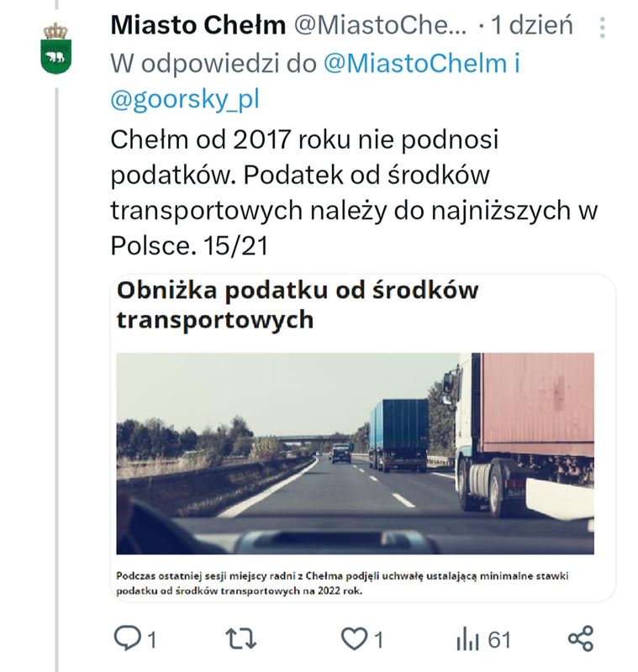The height and width of the screenshot is (672, 638).
Task: Open the @goorsky_pl mention link
Action: [185, 100]
